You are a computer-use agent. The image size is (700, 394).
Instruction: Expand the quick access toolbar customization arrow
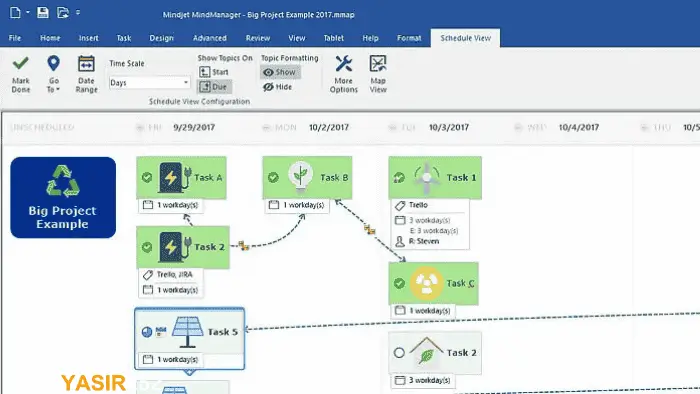[x=78, y=12]
